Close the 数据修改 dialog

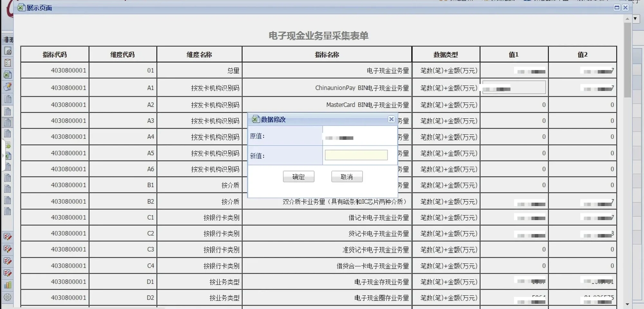[391, 119]
